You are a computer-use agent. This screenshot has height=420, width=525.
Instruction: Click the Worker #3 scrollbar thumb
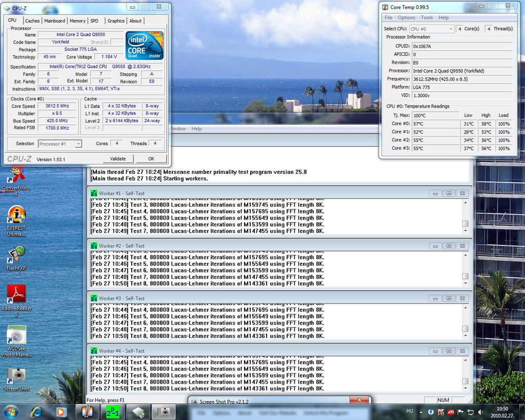click(466, 329)
